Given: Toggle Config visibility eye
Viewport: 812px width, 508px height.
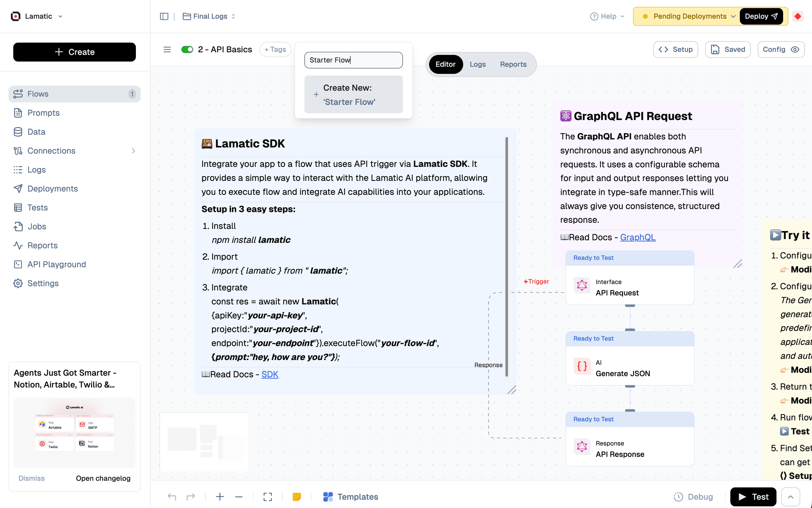Looking at the screenshot, I should 795,49.
